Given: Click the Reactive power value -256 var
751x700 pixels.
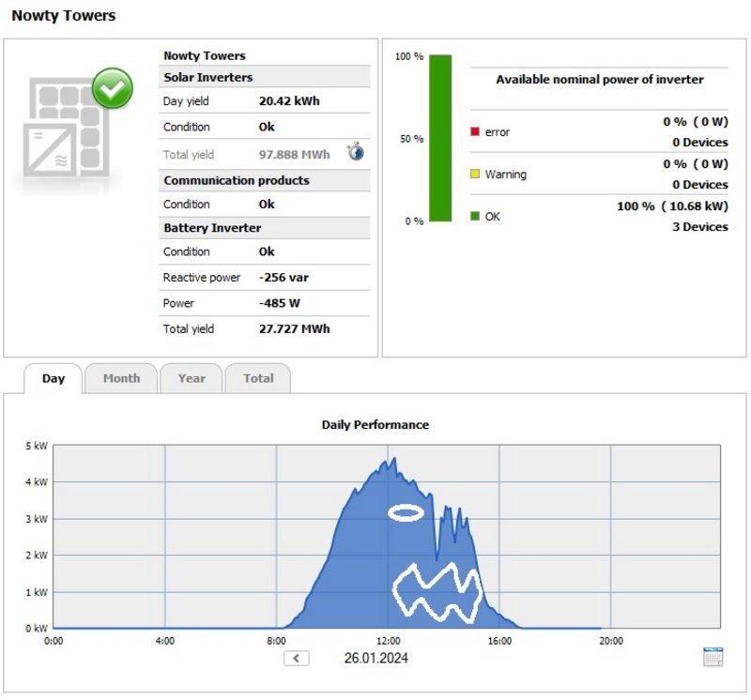Looking at the screenshot, I should point(284,278).
